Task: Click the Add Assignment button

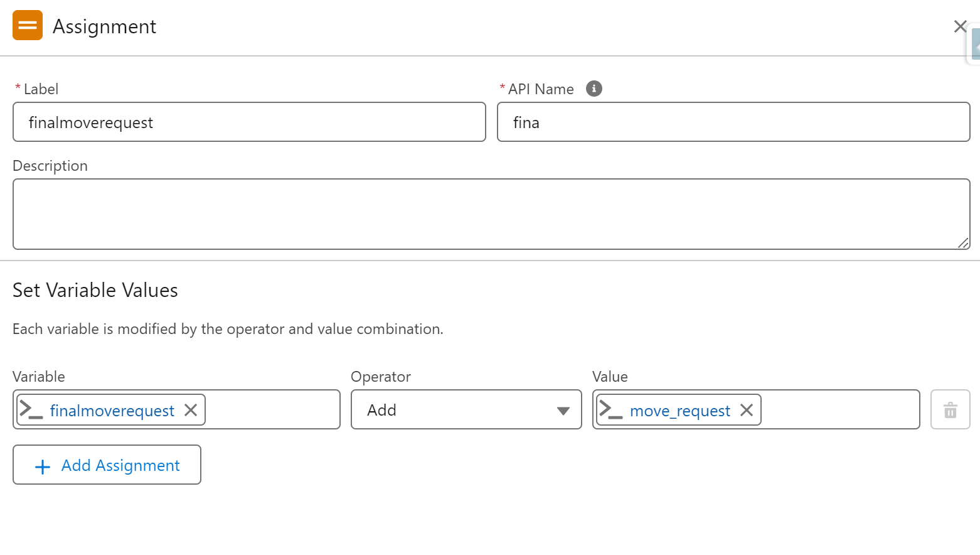Action: coord(107,465)
